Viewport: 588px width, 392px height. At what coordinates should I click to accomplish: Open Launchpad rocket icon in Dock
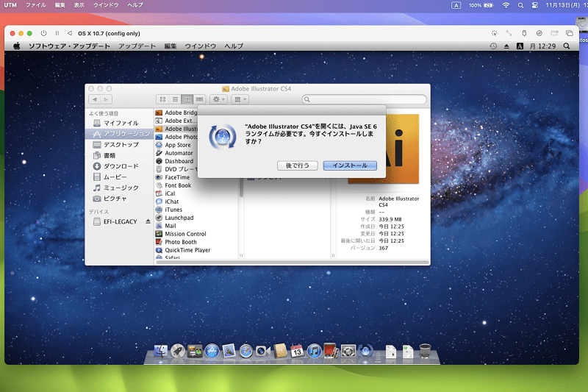(x=178, y=351)
